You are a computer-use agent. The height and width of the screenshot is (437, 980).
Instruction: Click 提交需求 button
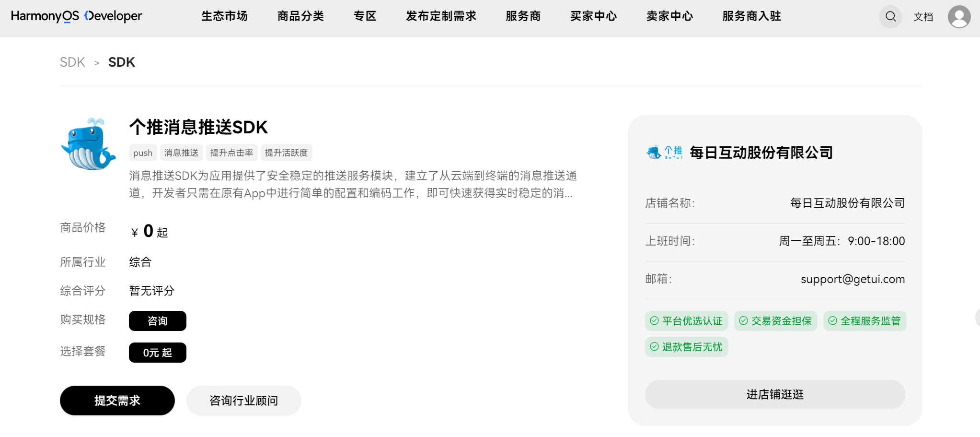tap(117, 401)
